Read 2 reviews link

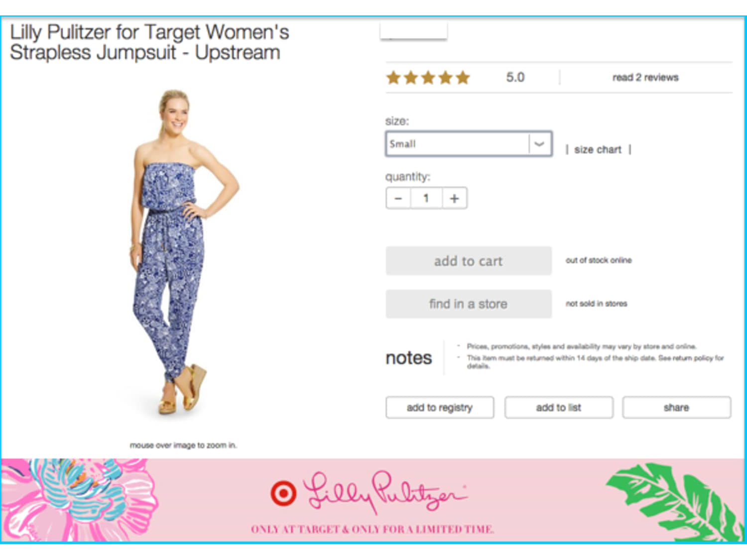coord(645,77)
